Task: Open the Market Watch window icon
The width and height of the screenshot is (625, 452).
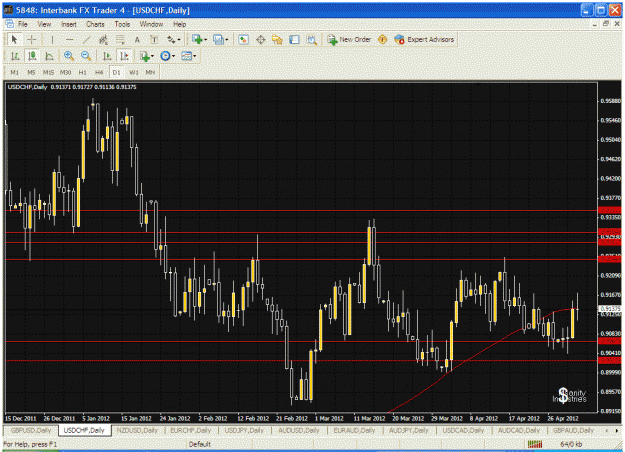Action: click(243, 39)
